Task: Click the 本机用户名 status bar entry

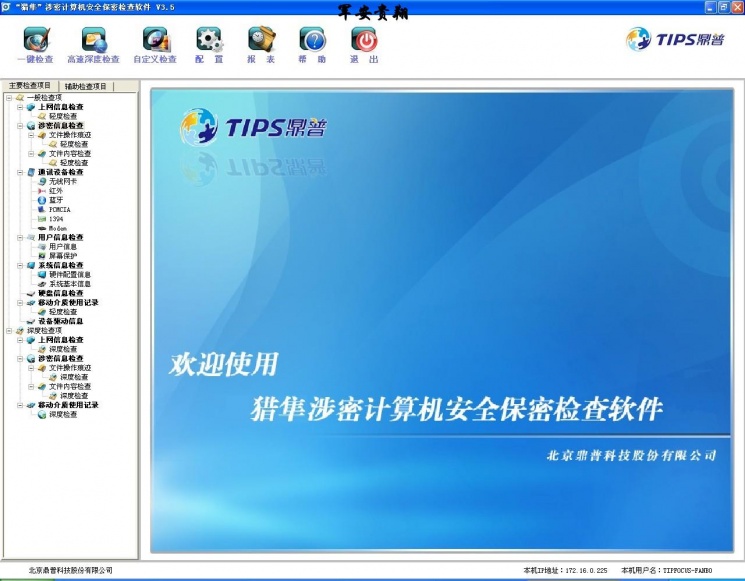Action: point(666,570)
